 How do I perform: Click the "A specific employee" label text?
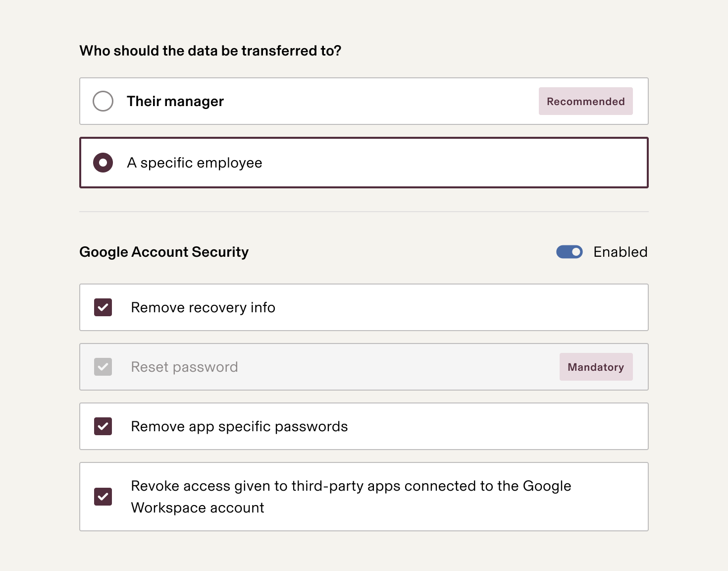[195, 163]
